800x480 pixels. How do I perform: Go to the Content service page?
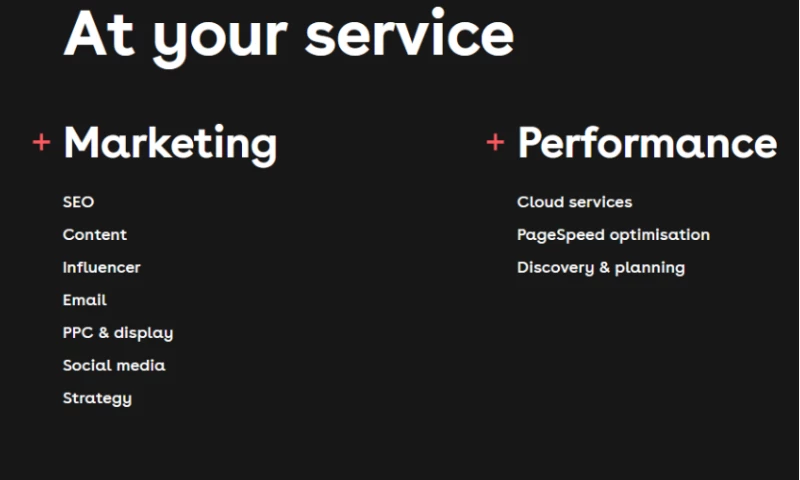click(95, 235)
